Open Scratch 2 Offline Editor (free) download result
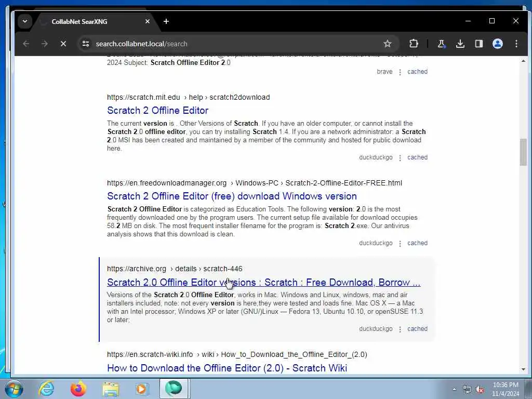 232,196
